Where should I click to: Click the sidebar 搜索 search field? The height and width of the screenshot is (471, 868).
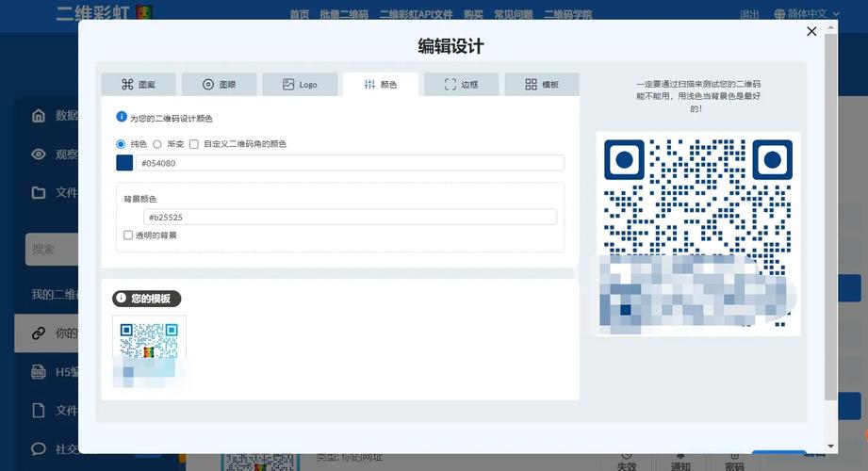tap(52, 250)
